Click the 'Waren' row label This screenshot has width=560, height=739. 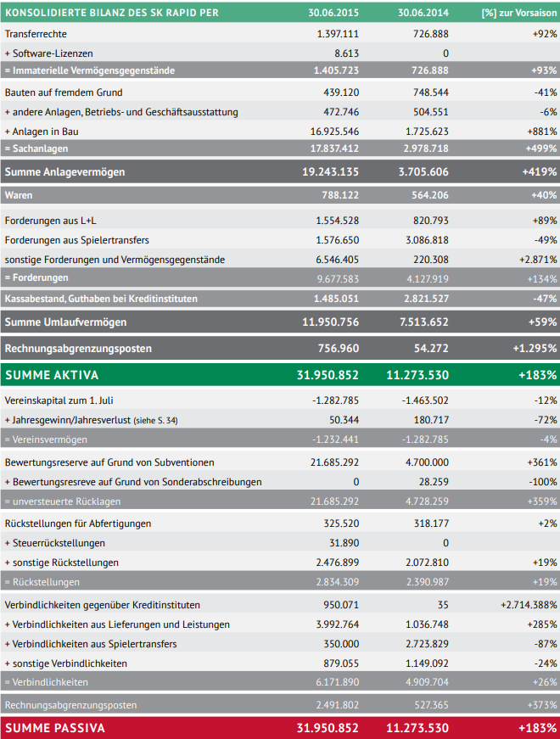click(19, 195)
